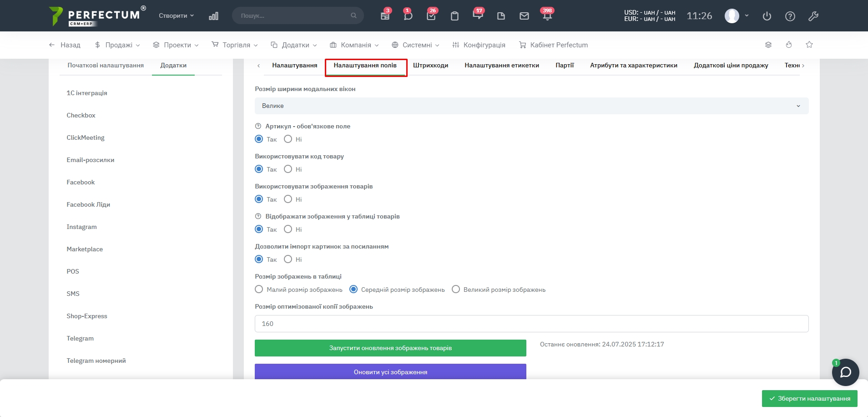Choose Великий розмір зображень radio option

click(x=456, y=290)
